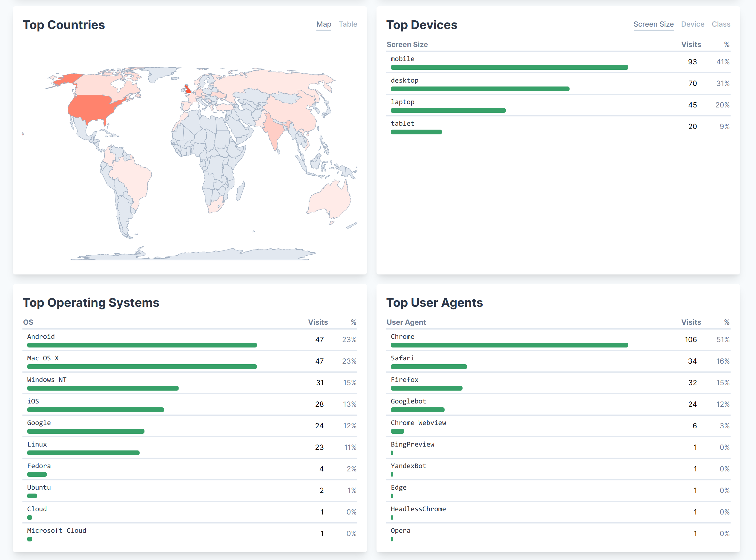Open the Device tab in Top Devices
756x560 pixels.
[x=692, y=24]
